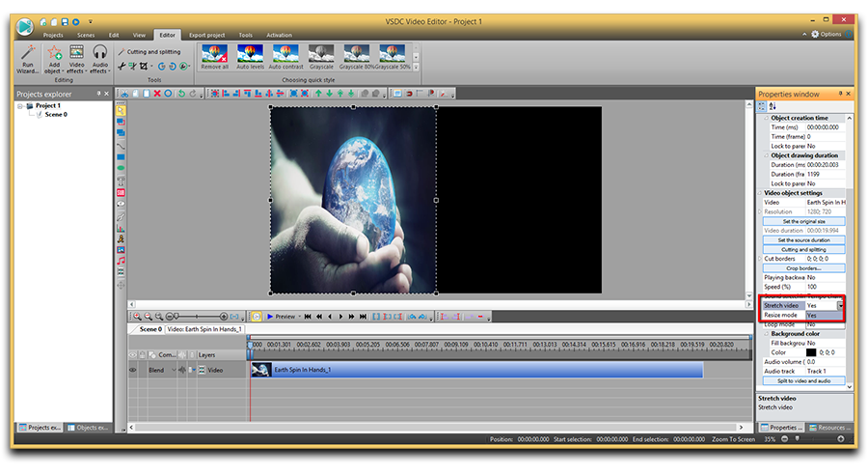The height and width of the screenshot is (474, 868).
Task: Step one frame backward
Action: pyautogui.click(x=330, y=317)
